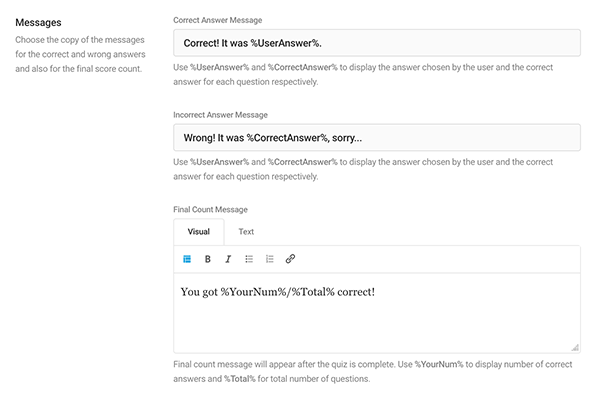Click the Messages section heading

[38, 21]
